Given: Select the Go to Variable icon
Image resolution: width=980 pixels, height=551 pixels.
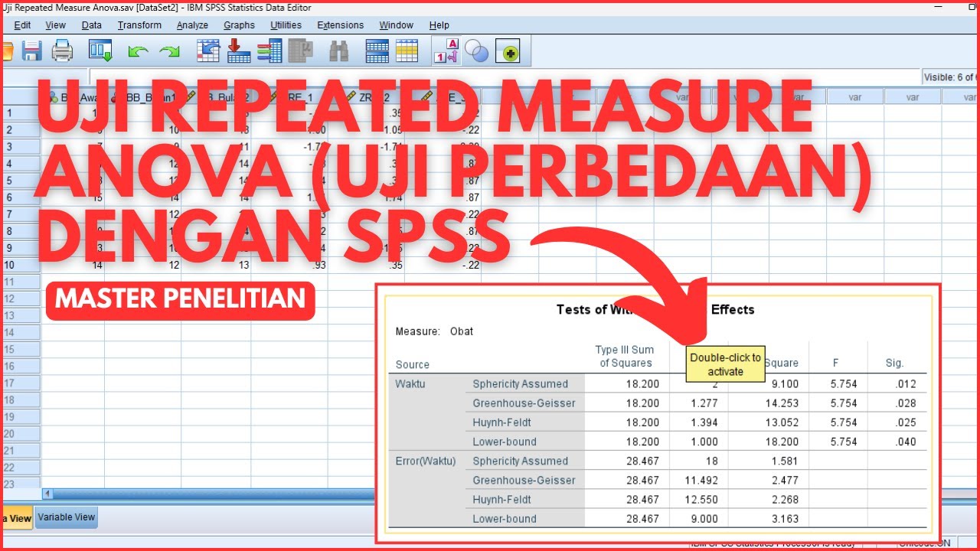Looking at the screenshot, I should coord(239,51).
